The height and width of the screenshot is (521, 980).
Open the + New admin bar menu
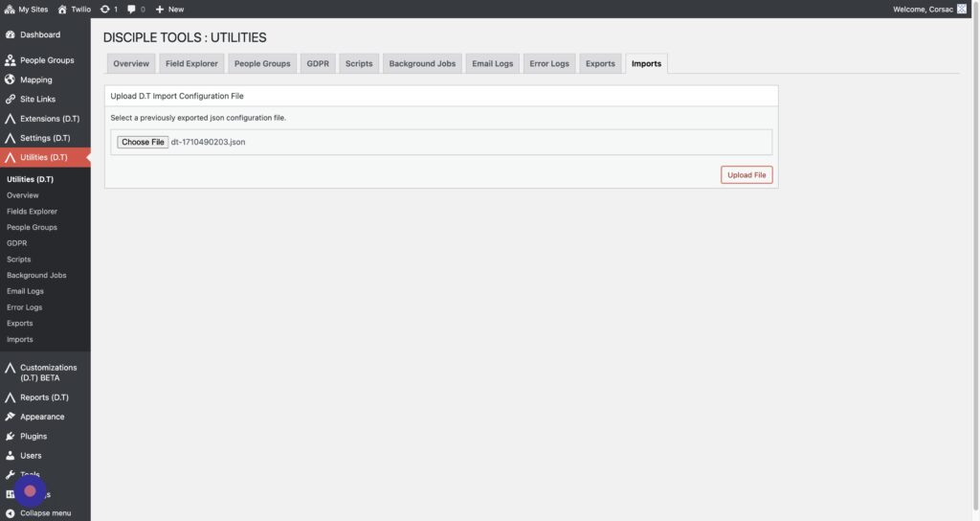(x=169, y=9)
